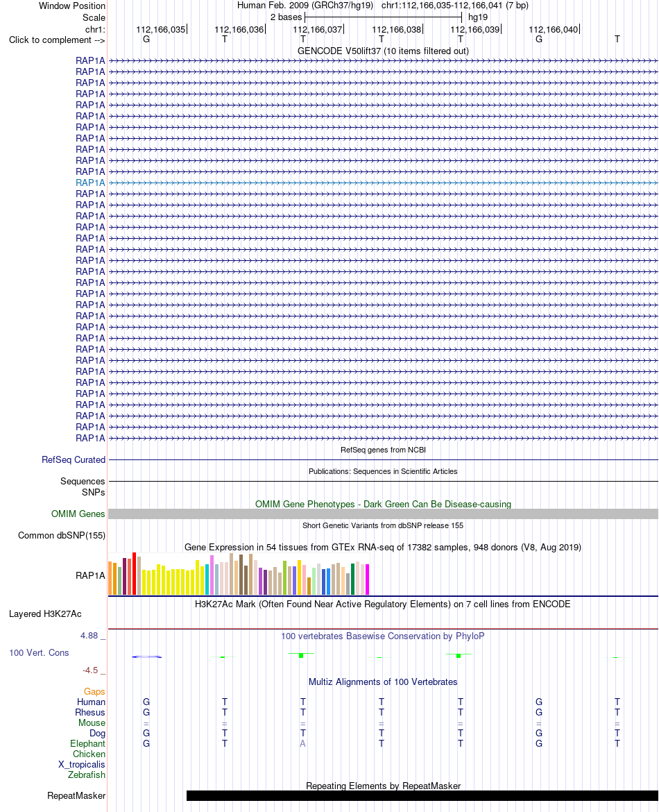
Task: Open 'Repeating Elements by RepeatMasker' track title
Action: coord(383,786)
